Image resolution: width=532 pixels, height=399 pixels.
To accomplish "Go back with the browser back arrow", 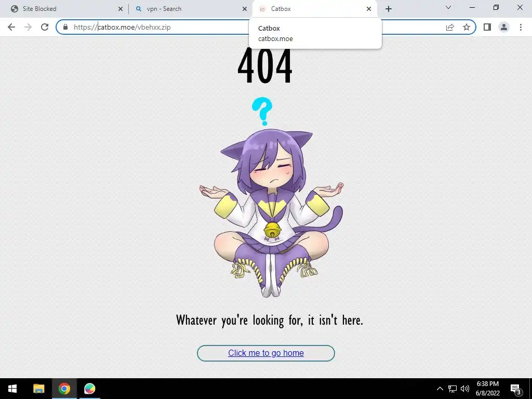I will [x=11, y=27].
